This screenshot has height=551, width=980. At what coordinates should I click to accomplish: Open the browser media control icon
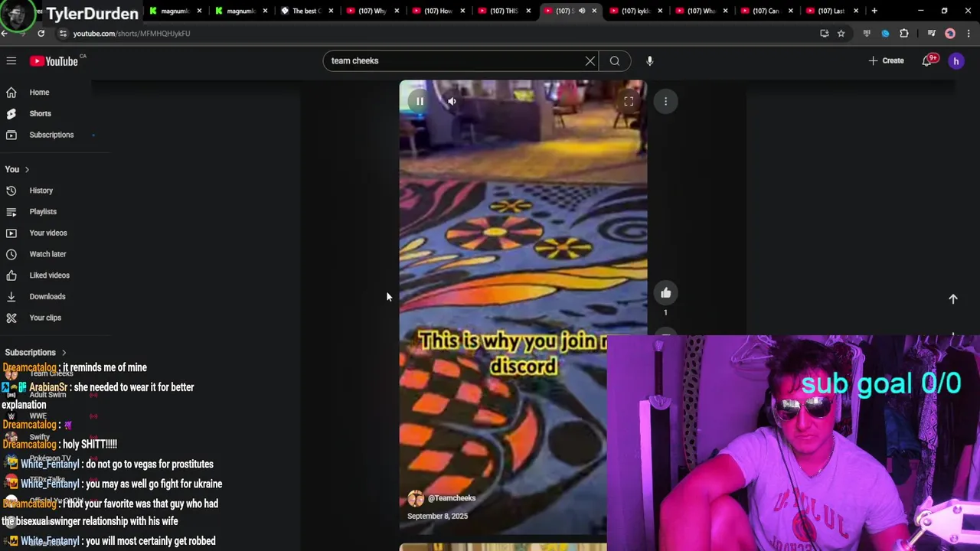point(931,34)
